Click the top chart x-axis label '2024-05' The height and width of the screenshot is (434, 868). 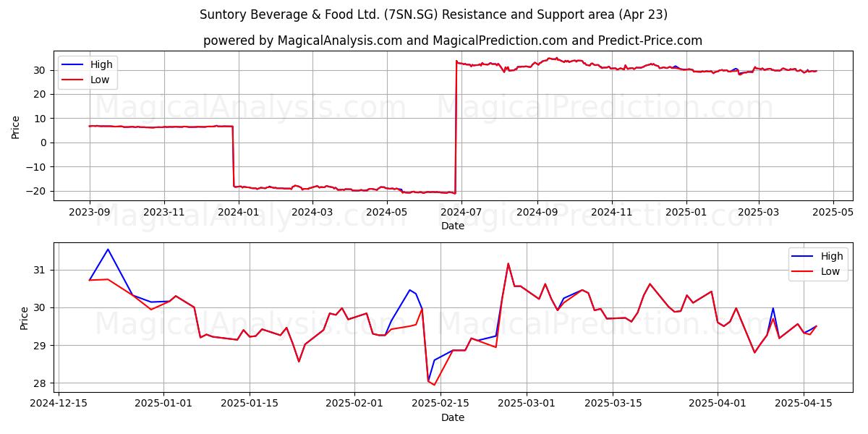pyautogui.click(x=386, y=212)
